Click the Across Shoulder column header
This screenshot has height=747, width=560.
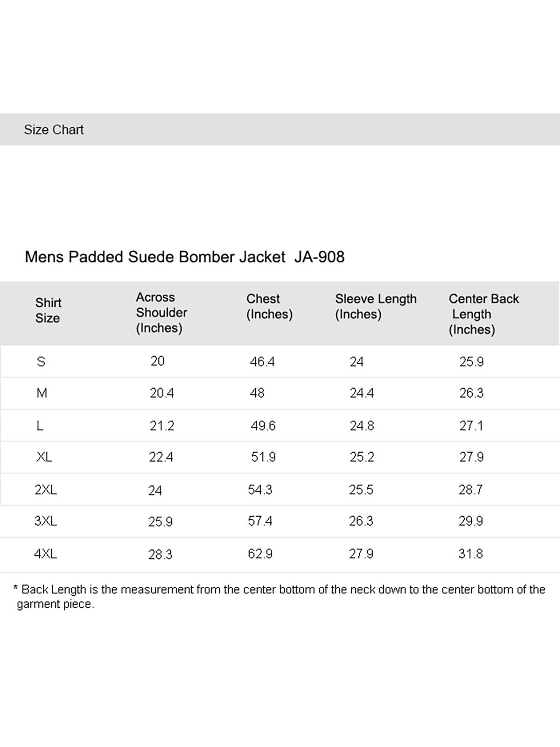161,312
